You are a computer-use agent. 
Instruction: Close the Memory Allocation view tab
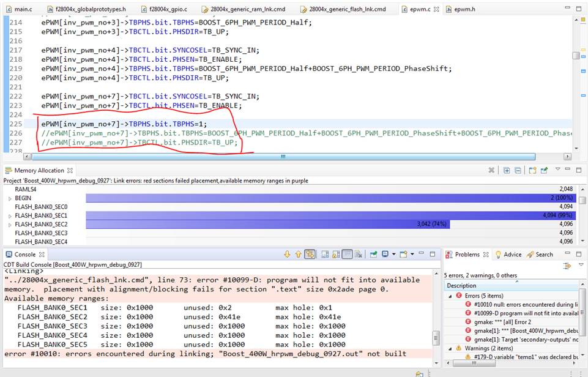click(x=70, y=170)
